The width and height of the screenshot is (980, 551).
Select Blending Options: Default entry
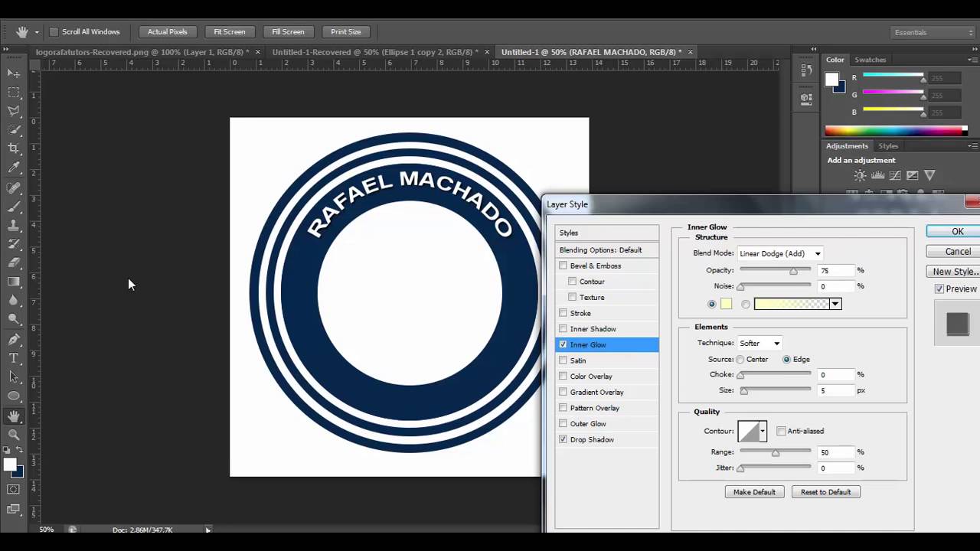606,250
